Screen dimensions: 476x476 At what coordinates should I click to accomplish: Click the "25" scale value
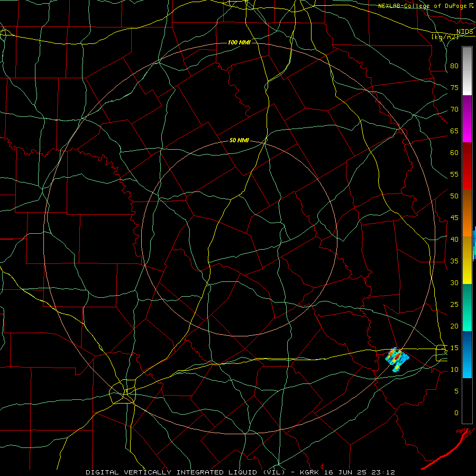coord(454,305)
